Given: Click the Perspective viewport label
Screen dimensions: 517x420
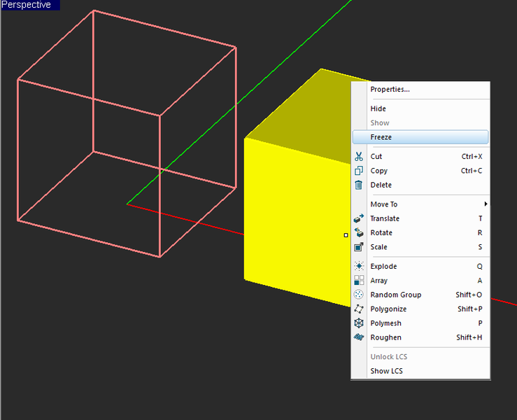Looking at the screenshot, I should 27,5.
